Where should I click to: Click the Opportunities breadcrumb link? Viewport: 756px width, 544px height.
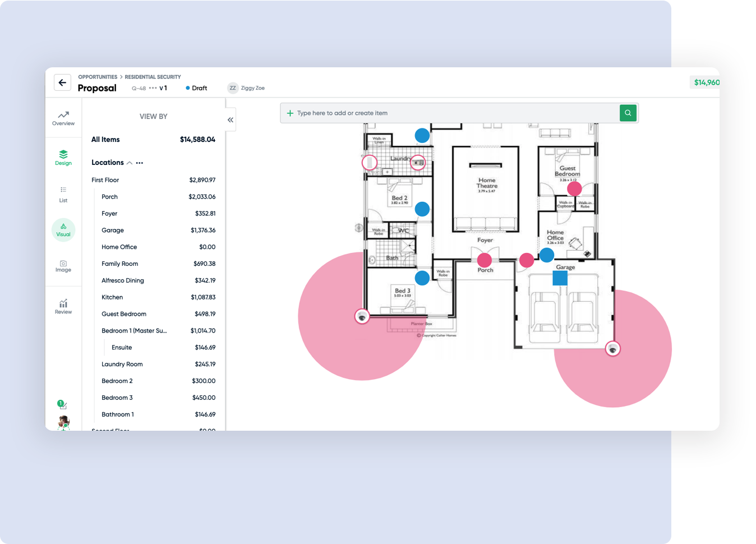click(x=98, y=77)
